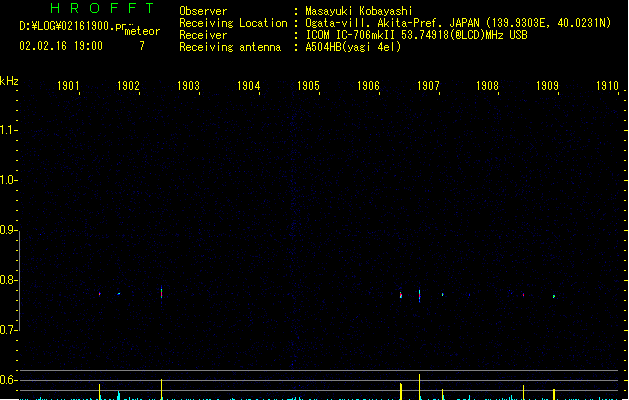This screenshot has width=629, height=400.
Task: Click the 'Receiving Location' field label
Action: coord(233,23)
